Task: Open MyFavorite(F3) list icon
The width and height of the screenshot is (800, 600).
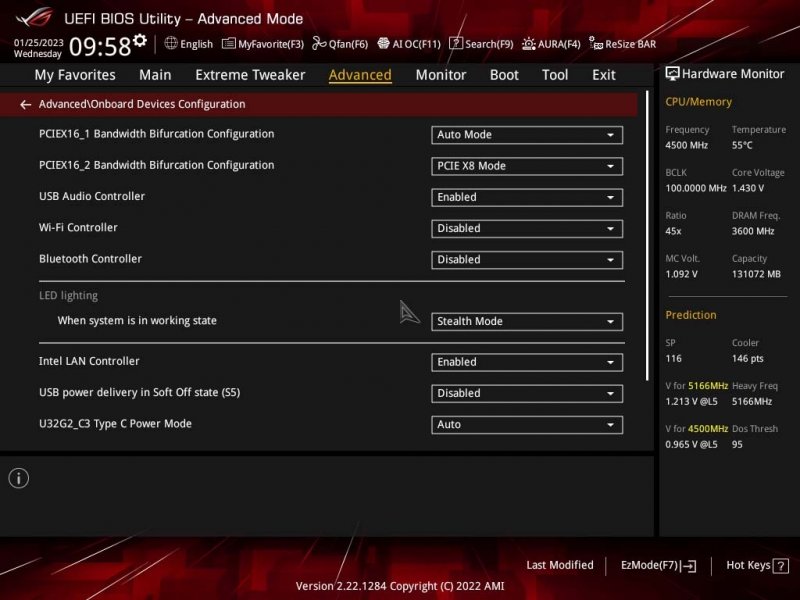Action: pyautogui.click(x=228, y=44)
